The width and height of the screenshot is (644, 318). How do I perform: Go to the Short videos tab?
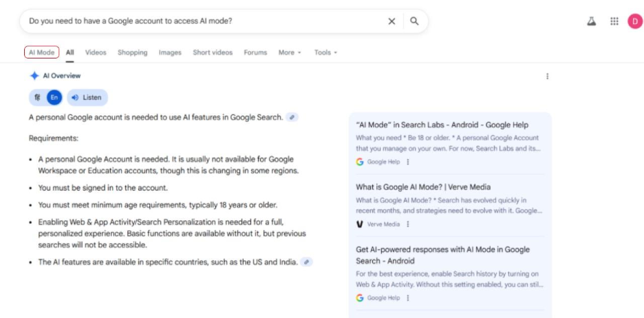[x=213, y=52]
